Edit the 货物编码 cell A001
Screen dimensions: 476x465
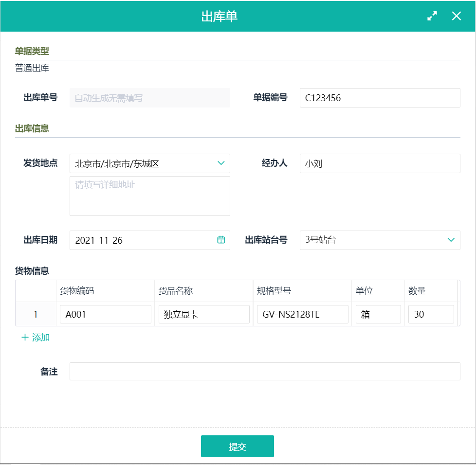(x=105, y=314)
